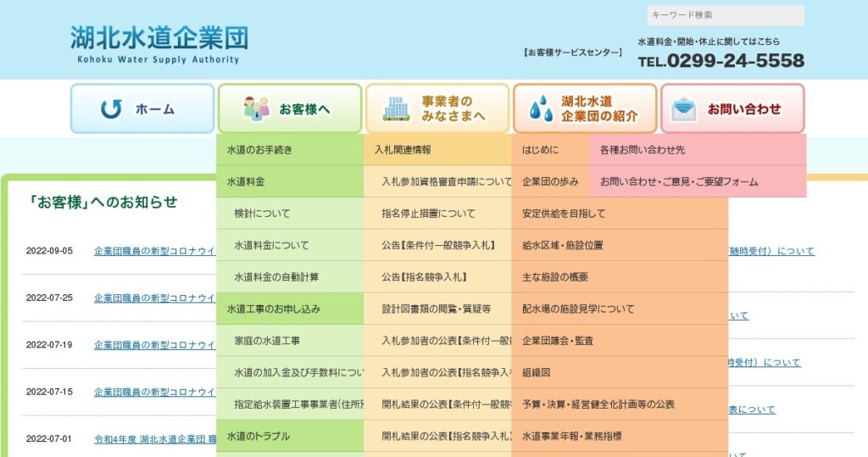Open the 2022-07-15 news link
The width and height of the screenshot is (868, 457).
pyautogui.click(x=155, y=393)
